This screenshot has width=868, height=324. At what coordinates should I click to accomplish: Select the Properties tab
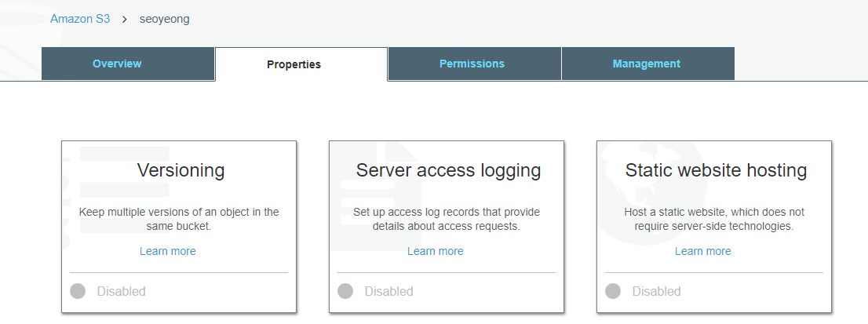click(x=294, y=64)
